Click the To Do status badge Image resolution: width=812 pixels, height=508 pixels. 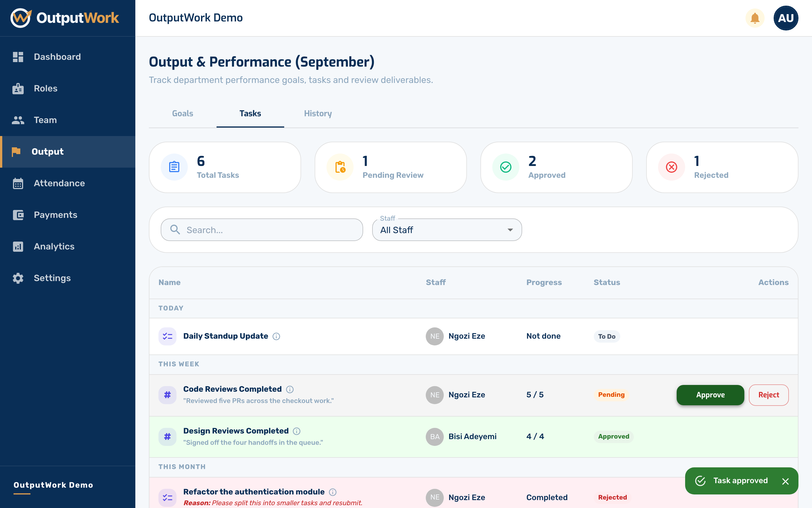607,336
